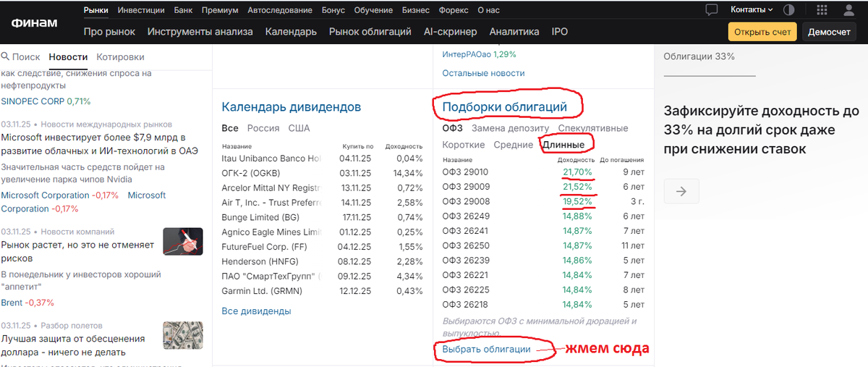Go to Про рынок section
Image resolution: width=868 pixels, height=367 pixels.
(109, 32)
